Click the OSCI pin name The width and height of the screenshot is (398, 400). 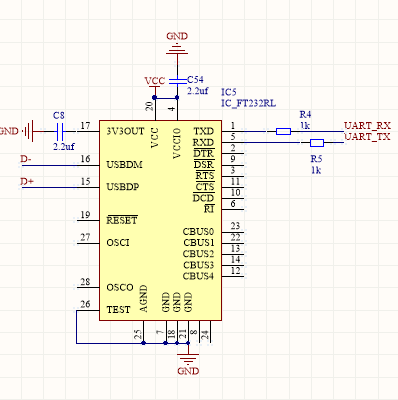(118, 243)
